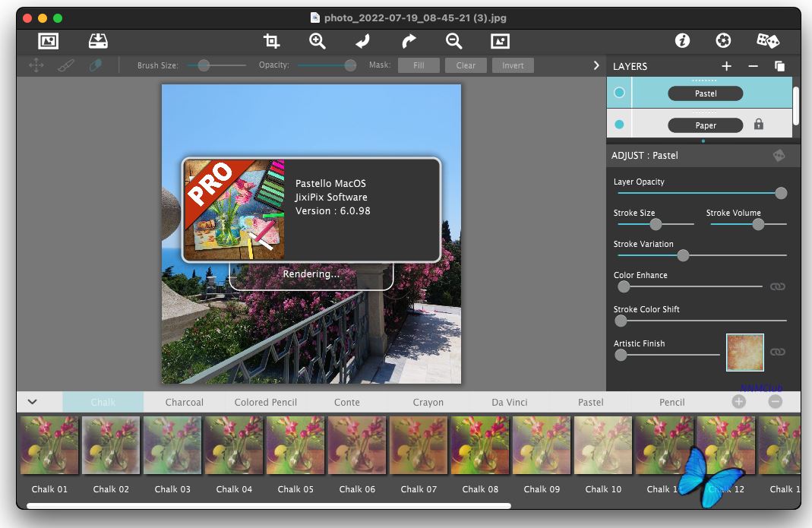The image size is (812, 528).
Task: Switch to the Conte tab
Action: pyautogui.click(x=347, y=402)
